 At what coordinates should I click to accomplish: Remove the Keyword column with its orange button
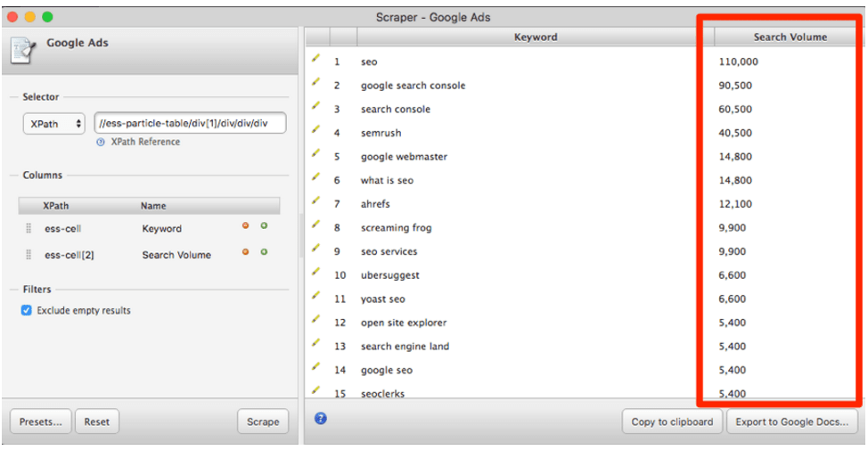(x=246, y=226)
